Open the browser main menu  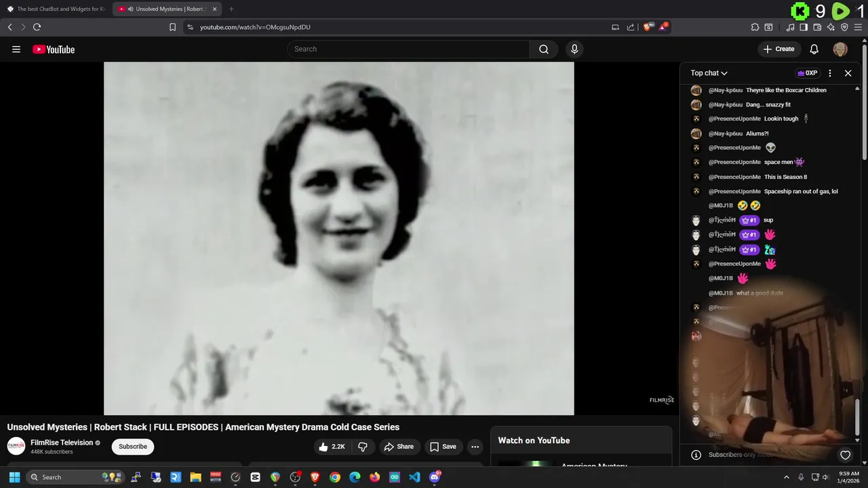click(858, 27)
